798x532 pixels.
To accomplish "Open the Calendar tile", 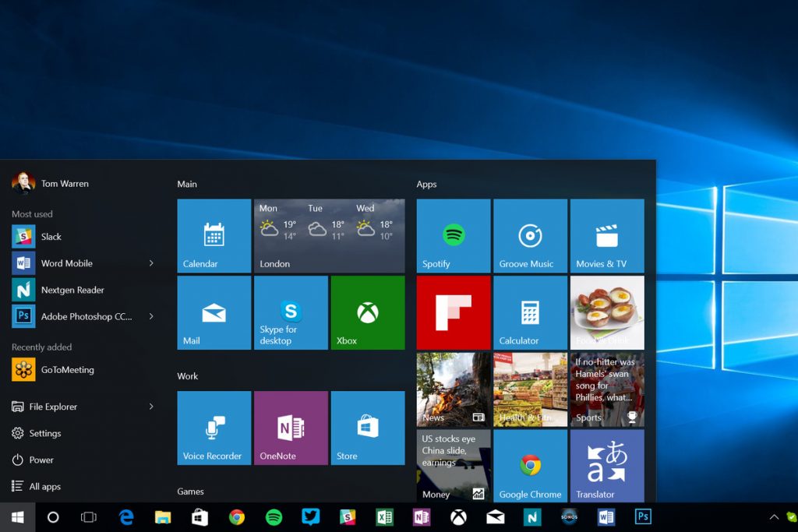I will coord(214,235).
